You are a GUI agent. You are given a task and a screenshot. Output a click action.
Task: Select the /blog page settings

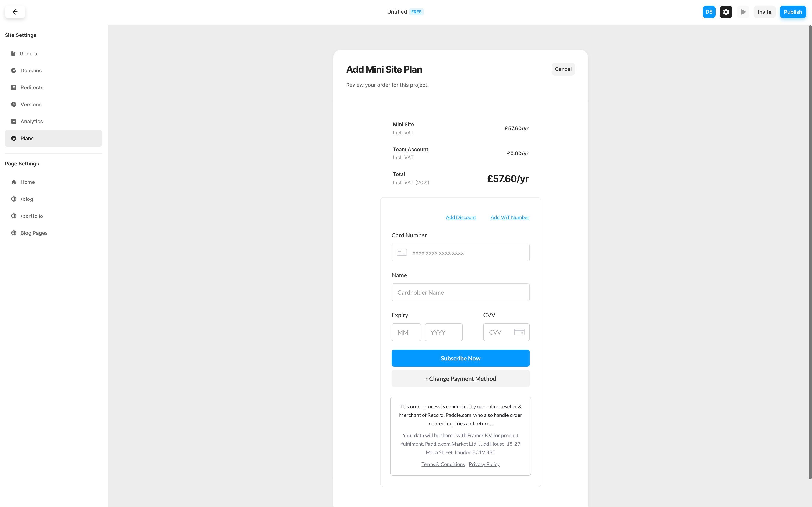27,199
